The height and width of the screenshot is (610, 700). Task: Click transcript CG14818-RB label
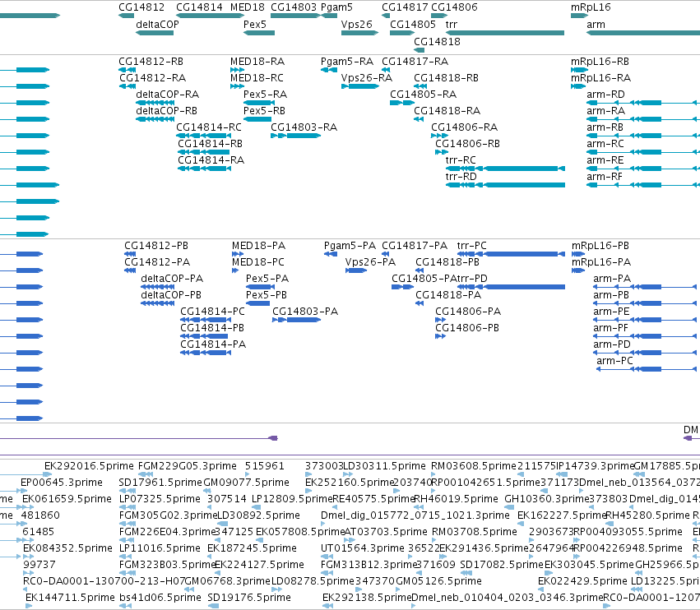pos(446,78)
